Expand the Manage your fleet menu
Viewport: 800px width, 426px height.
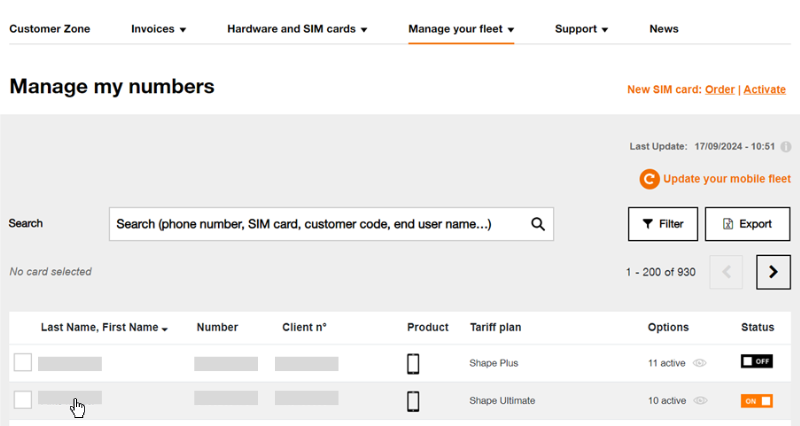point(461,29)
